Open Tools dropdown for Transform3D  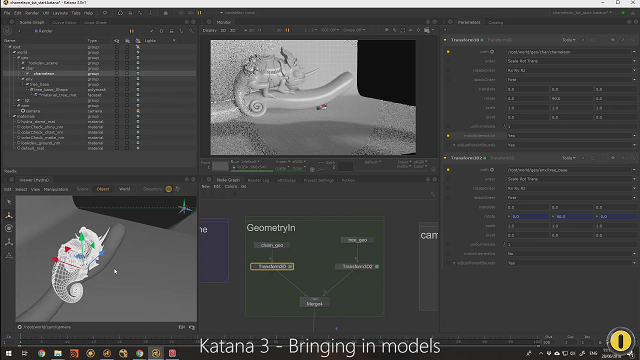point(569,40)
